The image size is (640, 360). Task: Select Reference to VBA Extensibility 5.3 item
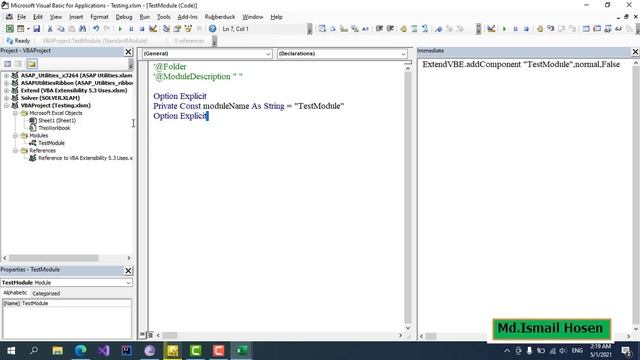(85, 158)
